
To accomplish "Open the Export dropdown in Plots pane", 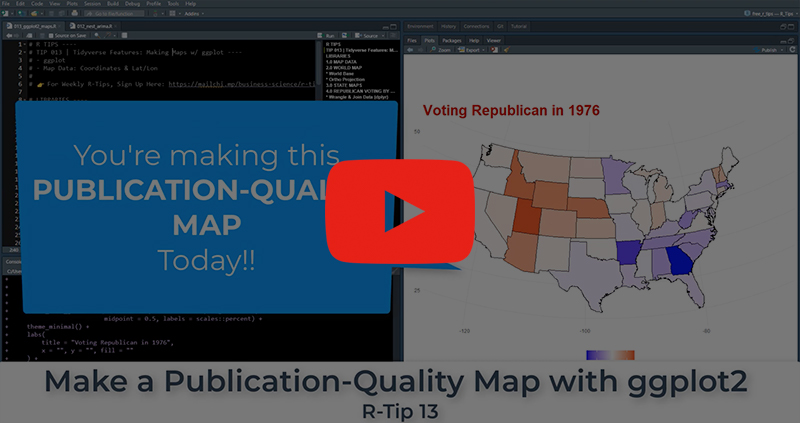I will [x=471, y=50].
